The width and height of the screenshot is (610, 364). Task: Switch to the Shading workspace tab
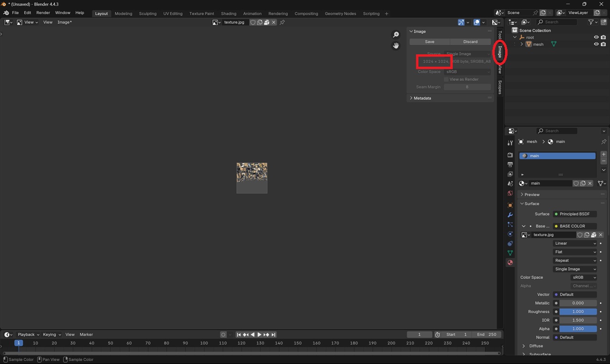coord(228,13)
